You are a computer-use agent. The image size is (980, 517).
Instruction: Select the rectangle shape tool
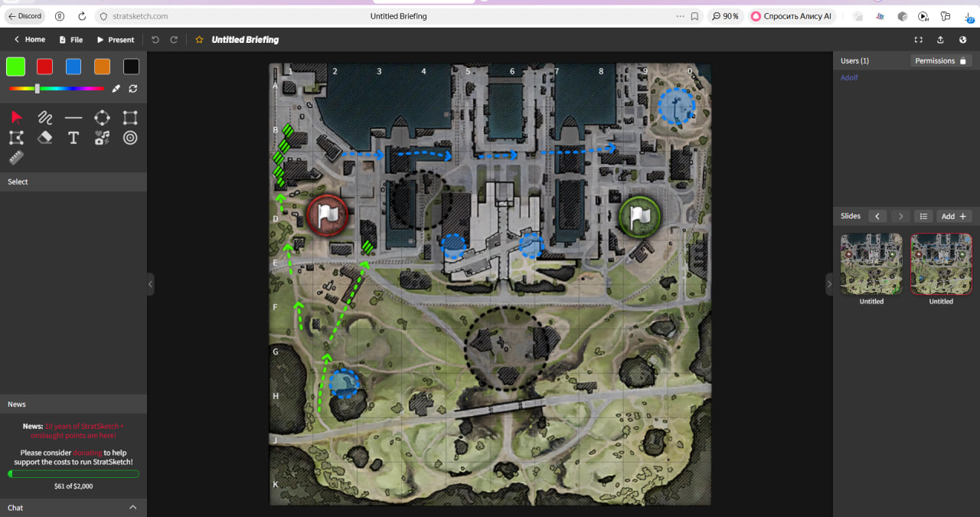click(130, 117)
